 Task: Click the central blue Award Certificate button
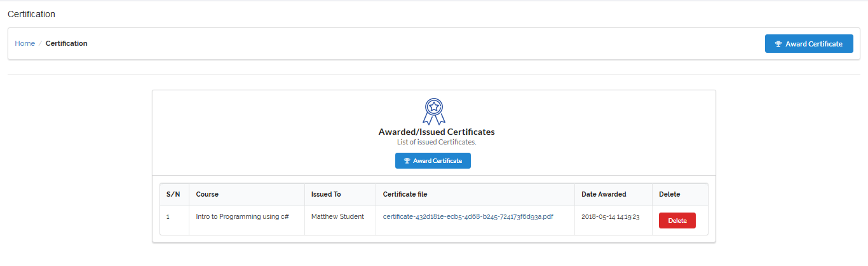pyautogui.click(x=433, y=160)
